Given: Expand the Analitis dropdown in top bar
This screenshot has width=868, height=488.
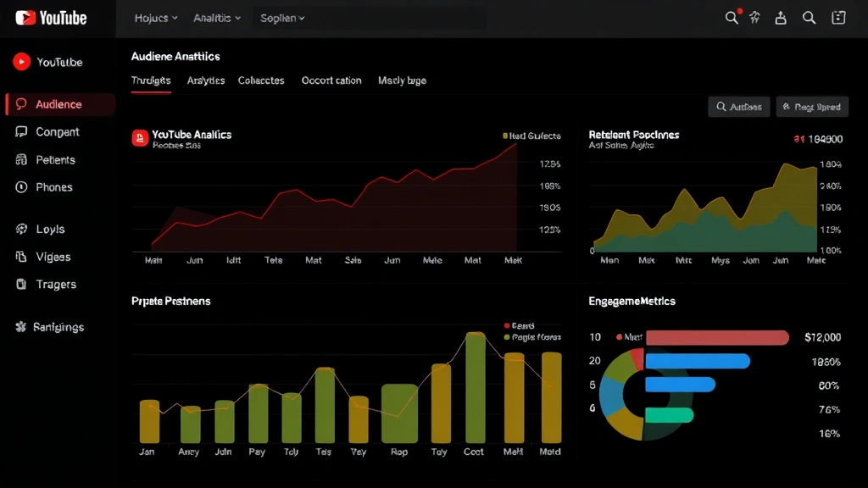Looking at the screenshot, I should click(x=217, y=18).
